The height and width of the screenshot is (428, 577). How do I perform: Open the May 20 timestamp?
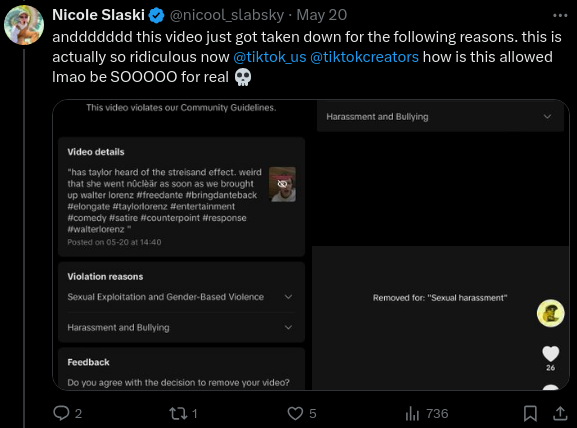[x=322, y=15]
